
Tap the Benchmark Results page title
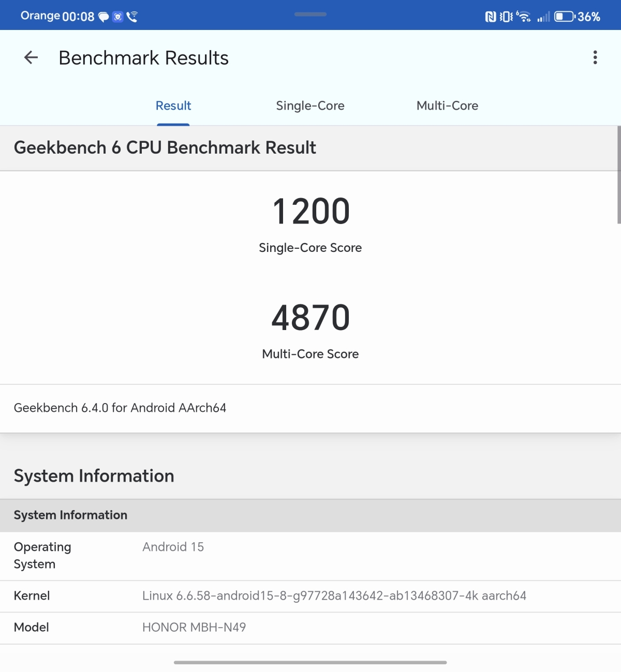point(143,58)
